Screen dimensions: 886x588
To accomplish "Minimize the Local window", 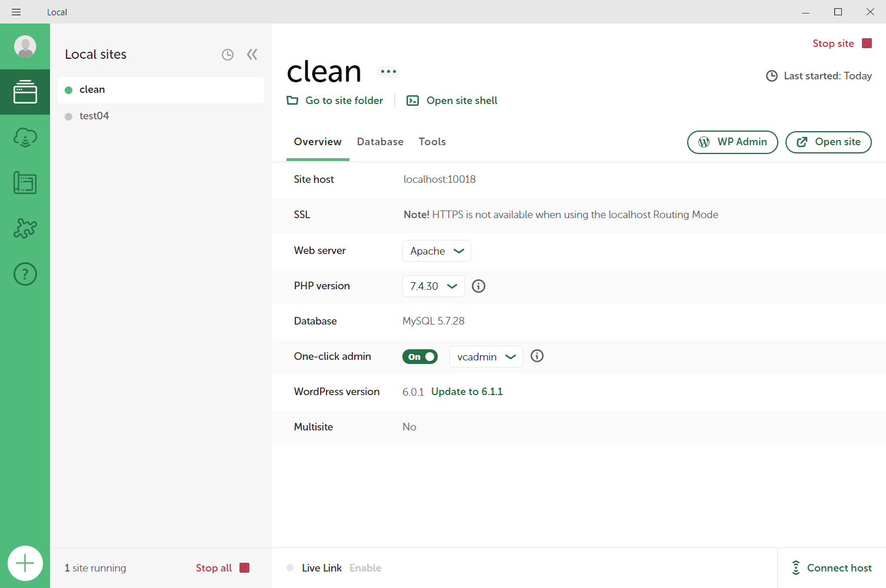I will point(806,12).
